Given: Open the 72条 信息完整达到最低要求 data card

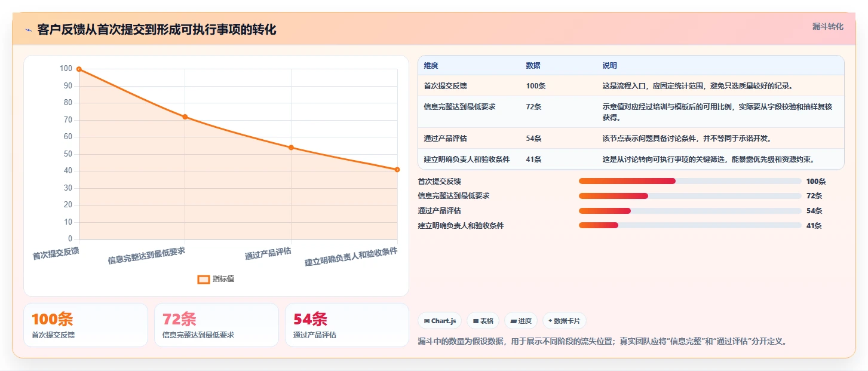Looking at the screenshot, I should pos(216,325).
